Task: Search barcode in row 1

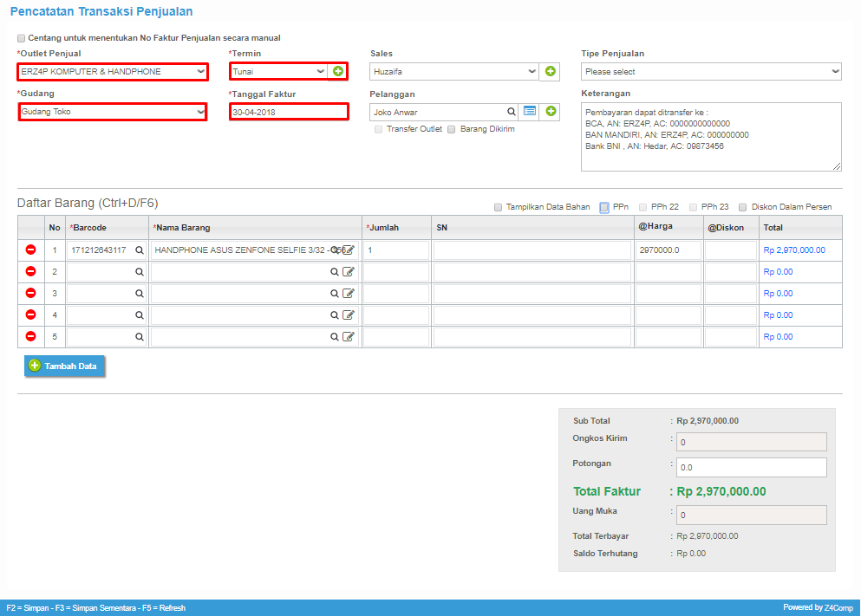Action: 140,250
